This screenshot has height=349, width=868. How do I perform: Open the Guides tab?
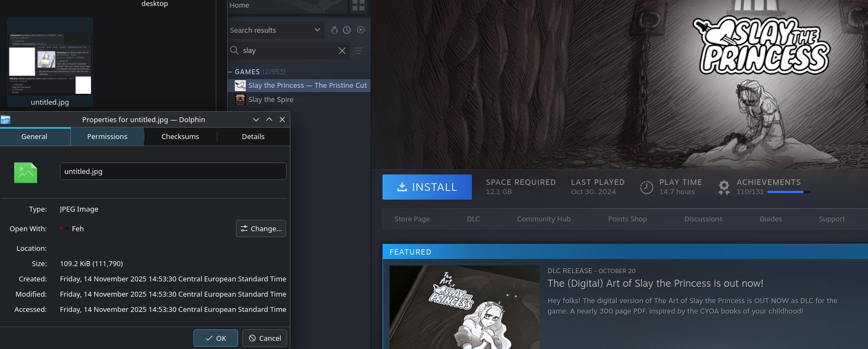click(770, 219)
